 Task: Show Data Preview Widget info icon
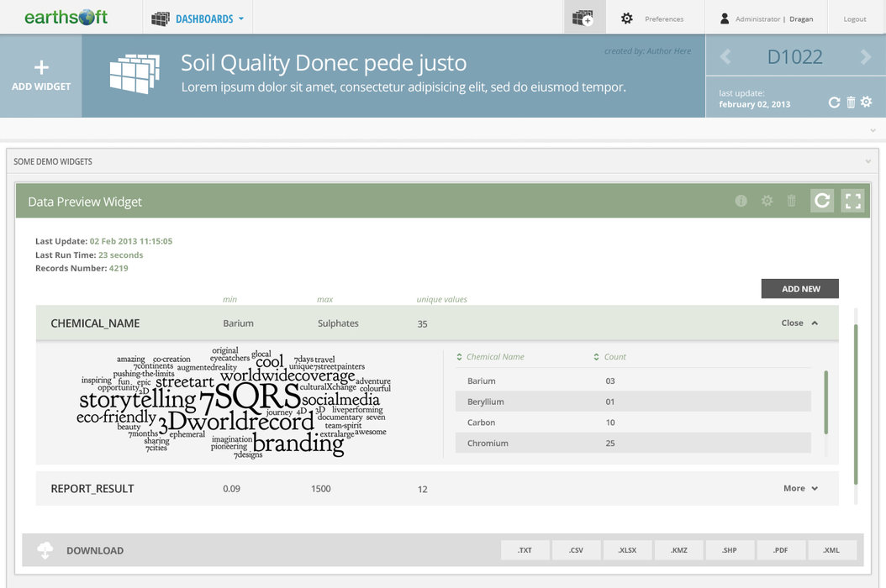(741, 201)
